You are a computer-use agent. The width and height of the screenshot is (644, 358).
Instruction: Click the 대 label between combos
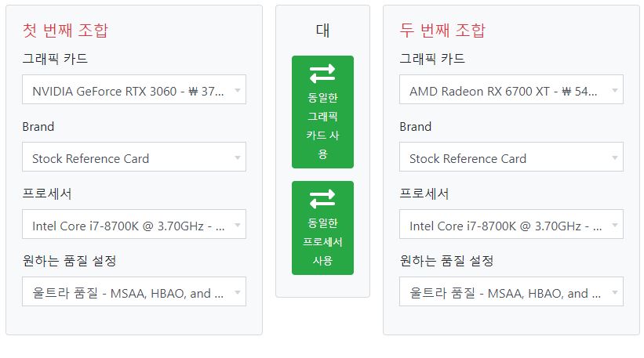coord(322,31)
